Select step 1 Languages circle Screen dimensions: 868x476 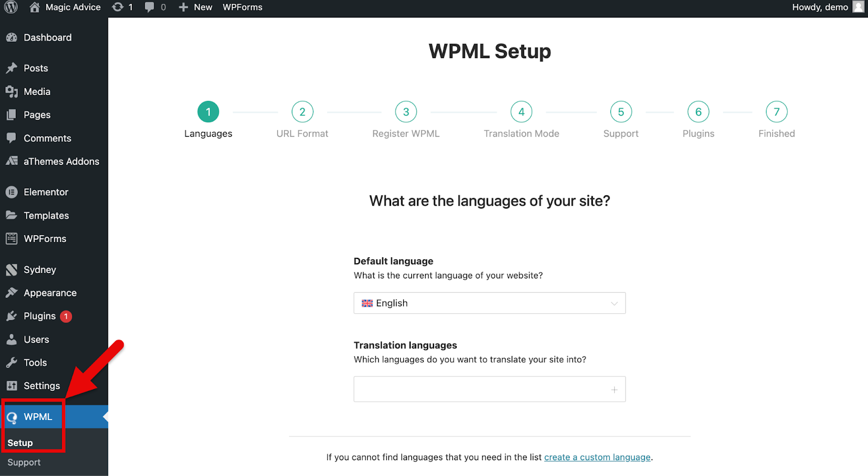click(x=208, y=112)
